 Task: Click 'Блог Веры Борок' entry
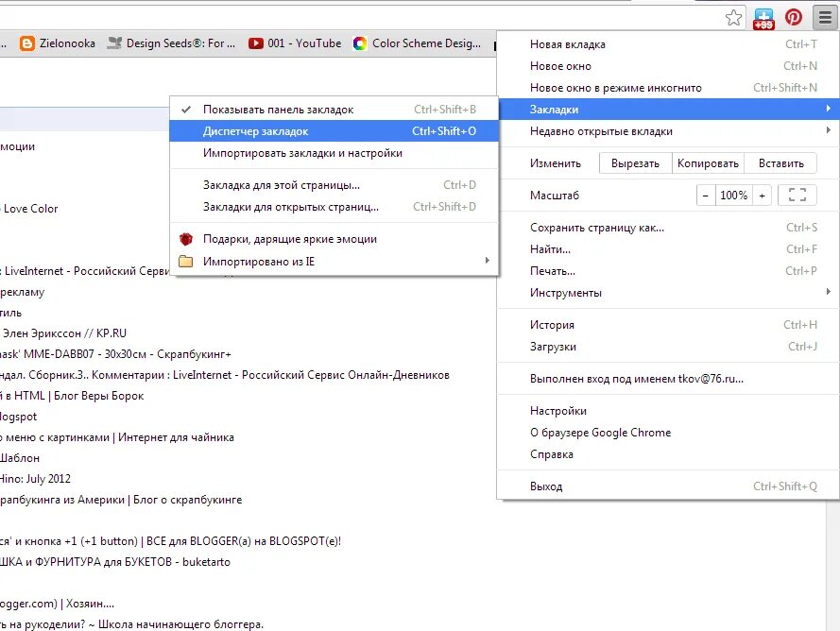[98, 396]
